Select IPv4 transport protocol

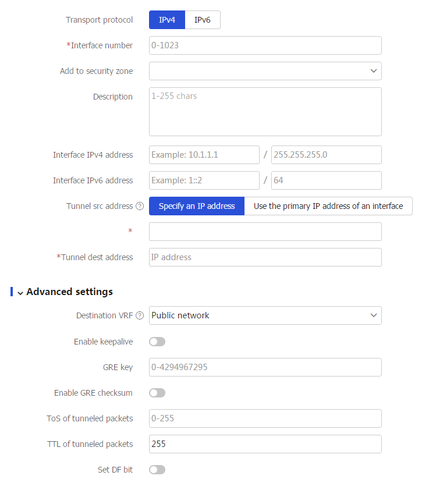[167, 20]
